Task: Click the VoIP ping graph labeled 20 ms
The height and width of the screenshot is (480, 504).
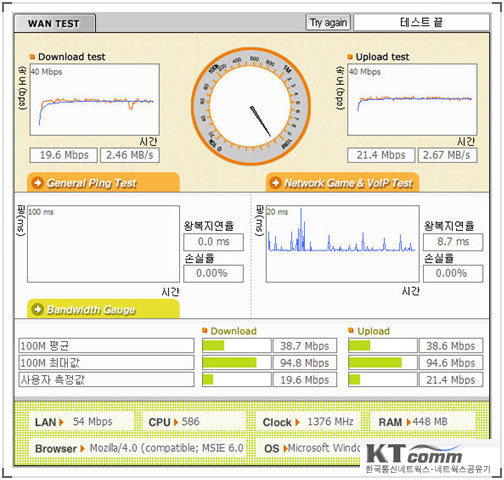Action: click(342, 244)
